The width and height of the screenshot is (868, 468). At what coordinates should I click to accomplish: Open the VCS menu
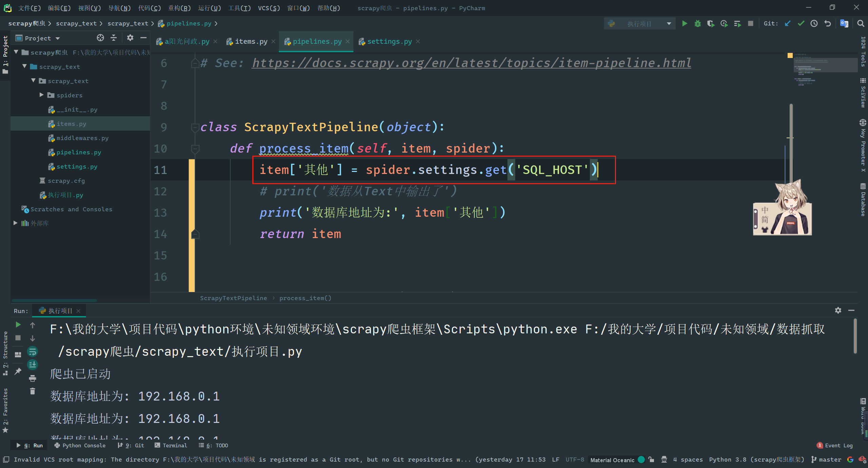pyautogui.click(x=269, y=8)
